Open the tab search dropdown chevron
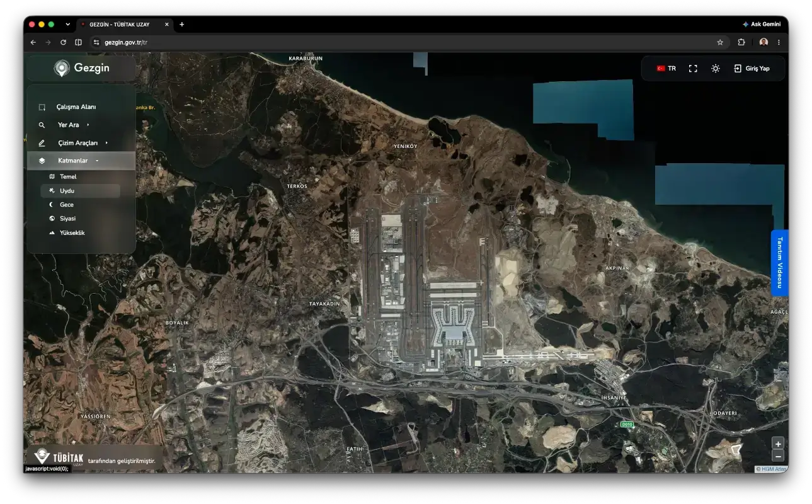812x504 pixels. 67,25
